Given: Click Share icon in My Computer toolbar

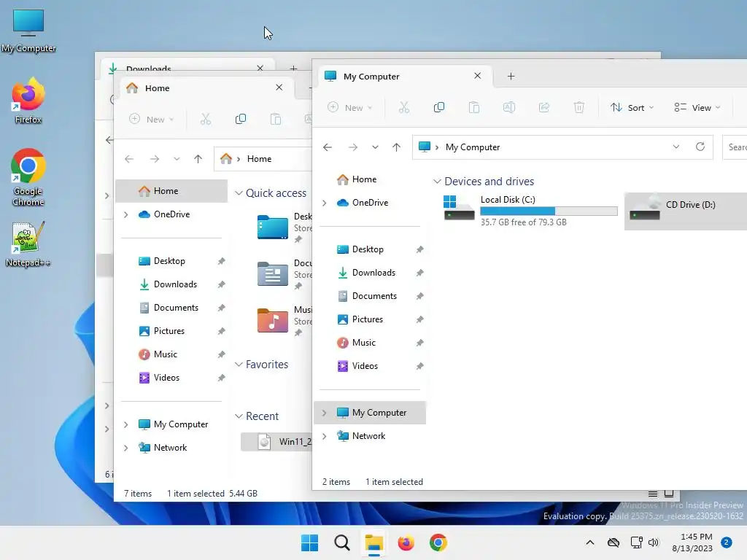Looking at the screenshot, I should [x=544, y=108].
